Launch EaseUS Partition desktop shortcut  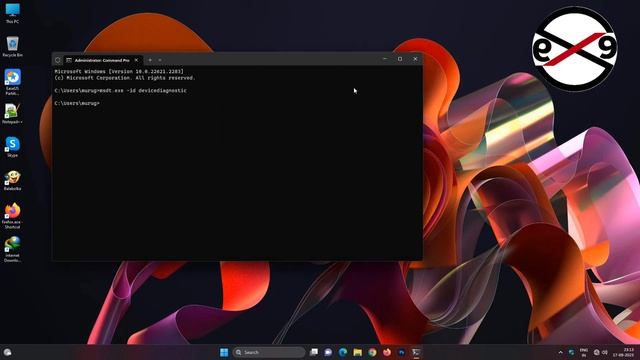point(12,82)
